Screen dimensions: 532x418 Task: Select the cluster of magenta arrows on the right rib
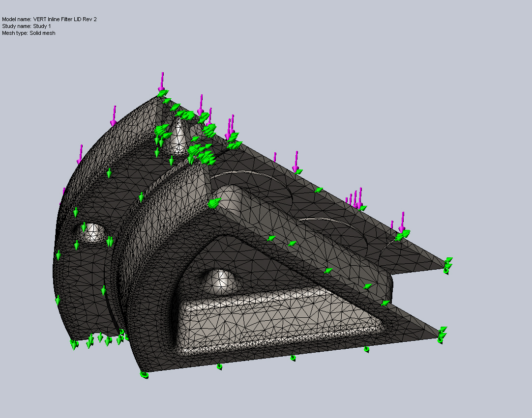pyautogui.click(x=355, y=196)
